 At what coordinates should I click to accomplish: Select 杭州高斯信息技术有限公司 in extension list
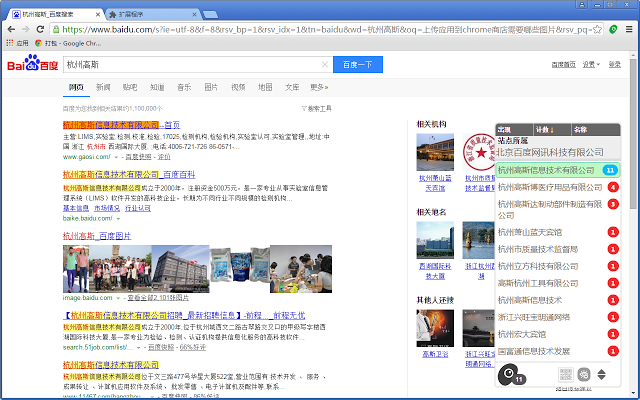(x=558, y=170)
